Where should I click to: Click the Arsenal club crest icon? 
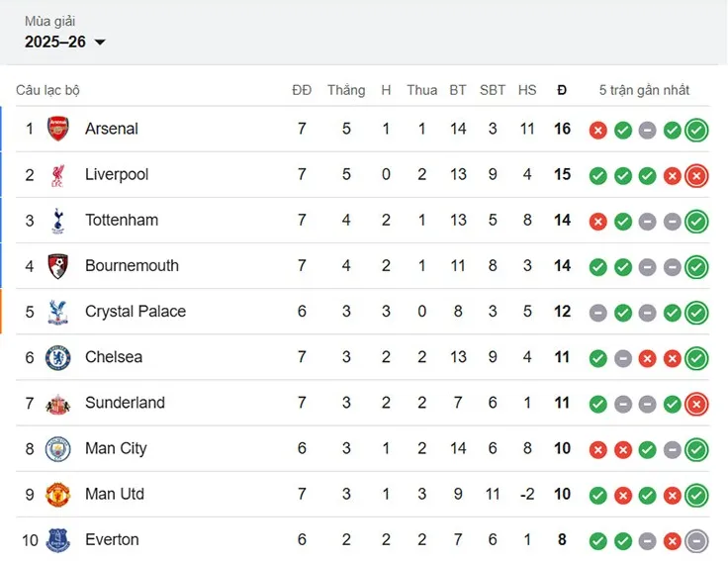tap(58, 129)
